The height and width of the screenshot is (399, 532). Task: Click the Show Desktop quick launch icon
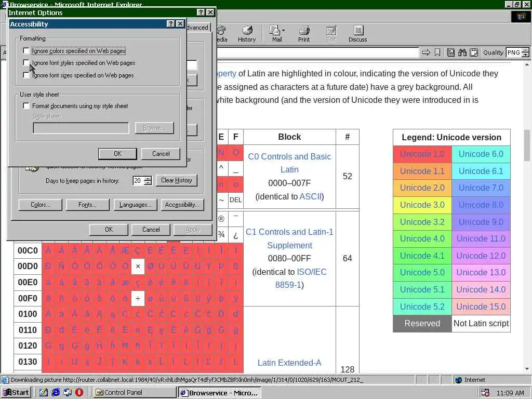point(44,392)
